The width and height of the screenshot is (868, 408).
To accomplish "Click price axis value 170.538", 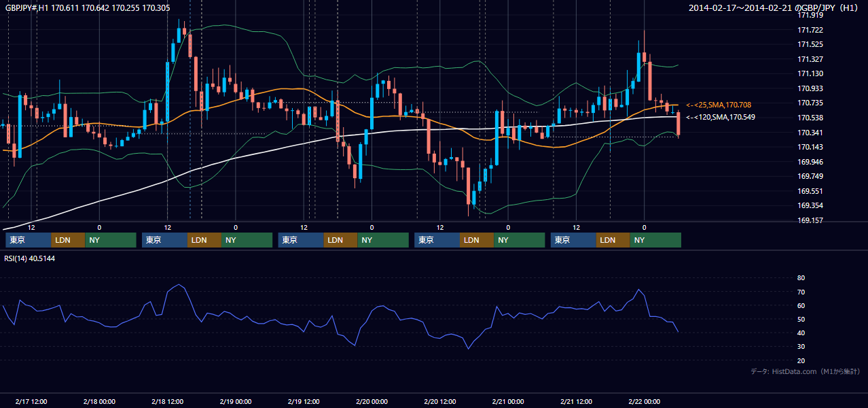I will pos(810,118).
